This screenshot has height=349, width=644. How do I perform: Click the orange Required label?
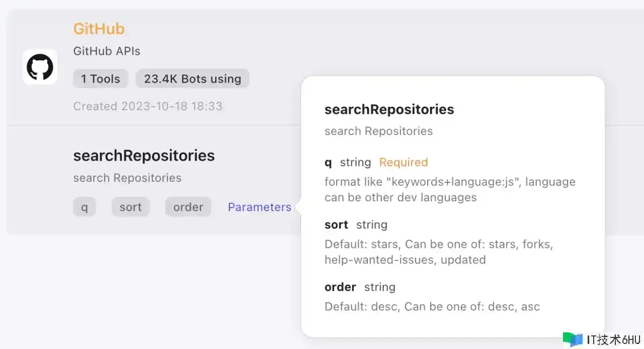coord(404,162)
